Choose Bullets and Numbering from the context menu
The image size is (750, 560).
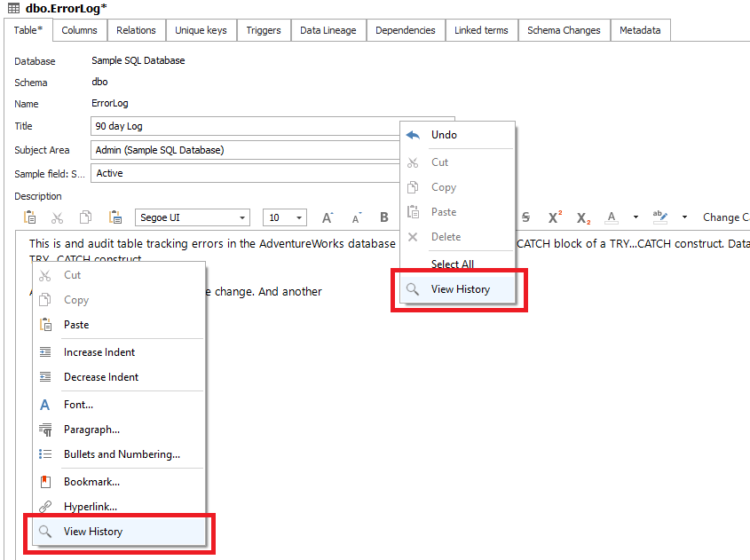point(122,454)
